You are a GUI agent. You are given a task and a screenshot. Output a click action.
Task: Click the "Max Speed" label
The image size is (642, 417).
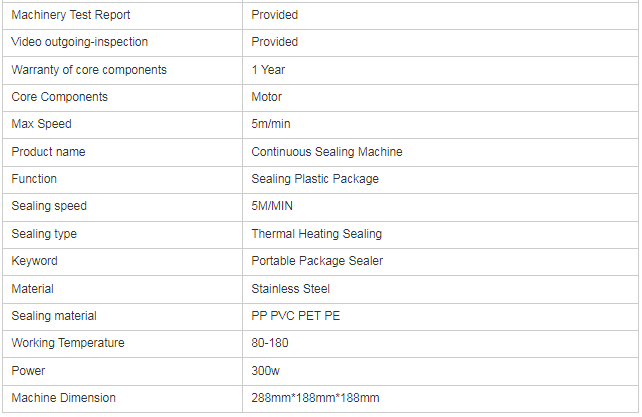pyautogui.click(x=42, y=124)
